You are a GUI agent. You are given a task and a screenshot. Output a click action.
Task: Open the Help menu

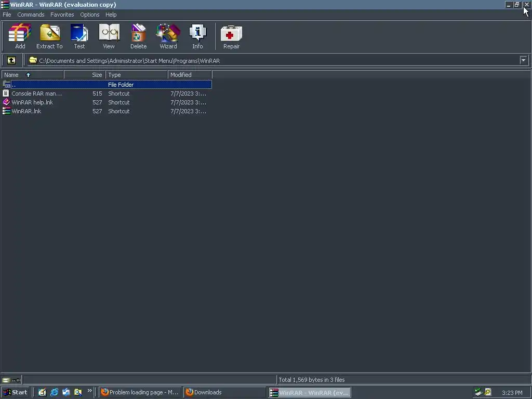(x=111, y=15)
